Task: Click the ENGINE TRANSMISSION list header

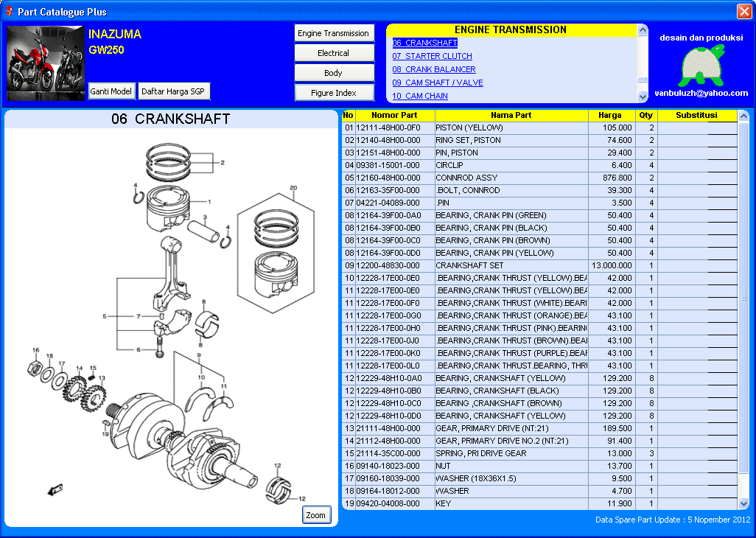Action: (511, 30)
